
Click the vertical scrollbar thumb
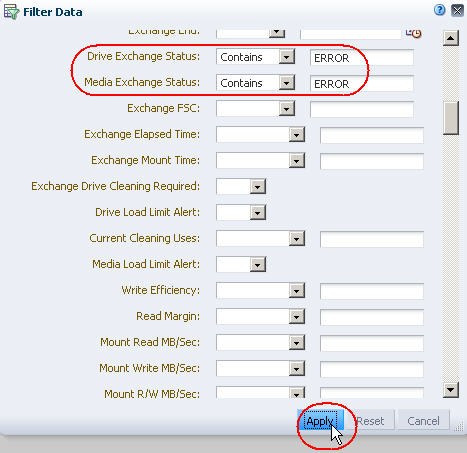pyautogui.click(x=451, y=118)
